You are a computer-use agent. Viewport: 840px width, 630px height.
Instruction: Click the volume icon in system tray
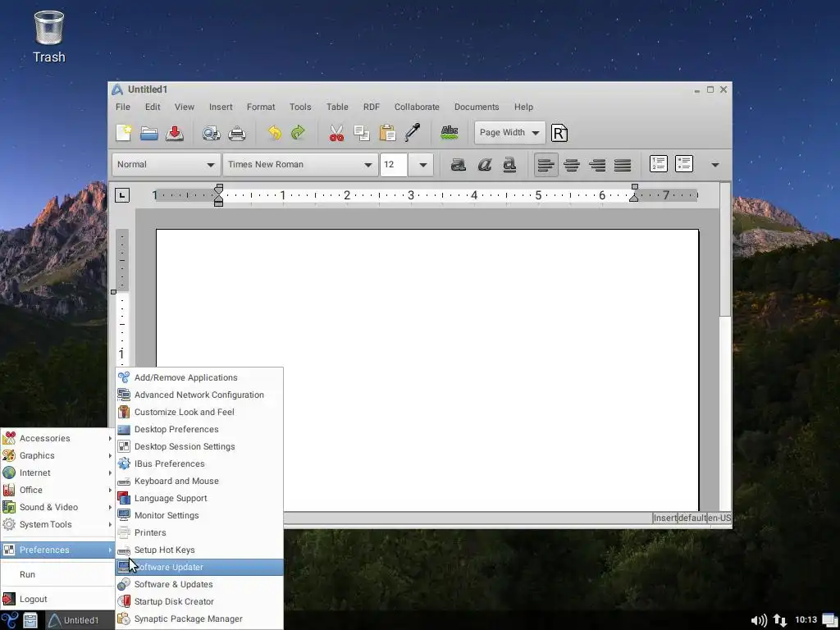click(x=759, y=620)
